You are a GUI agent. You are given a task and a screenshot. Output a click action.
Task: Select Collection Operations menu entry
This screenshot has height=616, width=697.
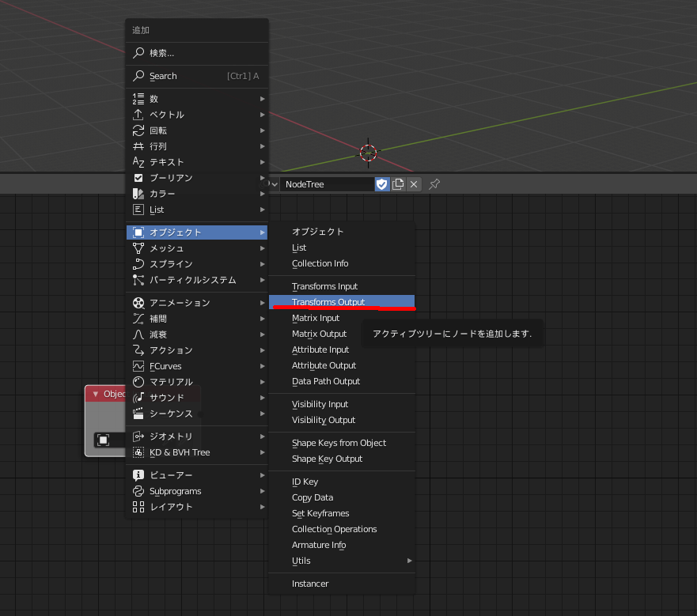click(x=342, y=529)
